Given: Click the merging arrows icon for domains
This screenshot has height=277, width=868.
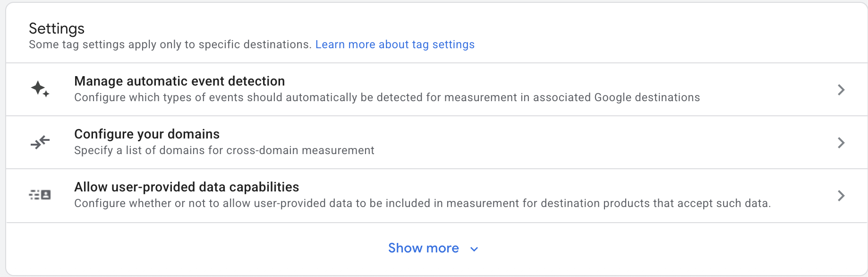Looking at the screenshot, I should point(40,142).
